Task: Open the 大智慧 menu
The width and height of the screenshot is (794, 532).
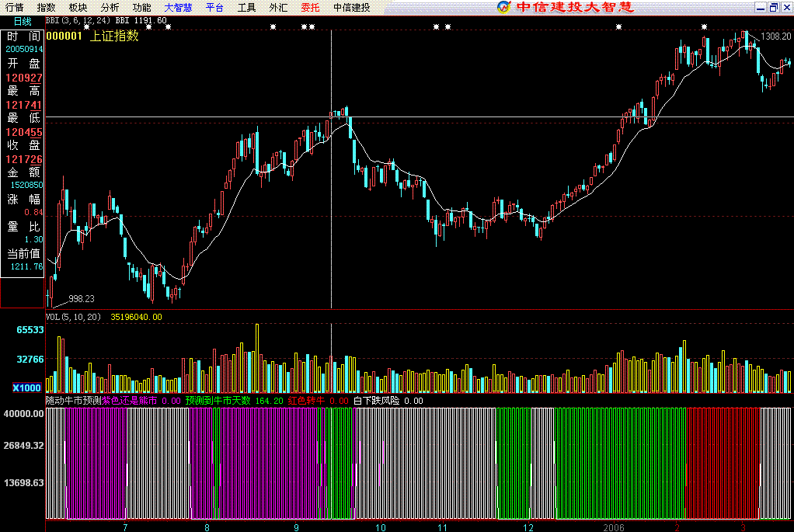Action: (x=178, y=7)
